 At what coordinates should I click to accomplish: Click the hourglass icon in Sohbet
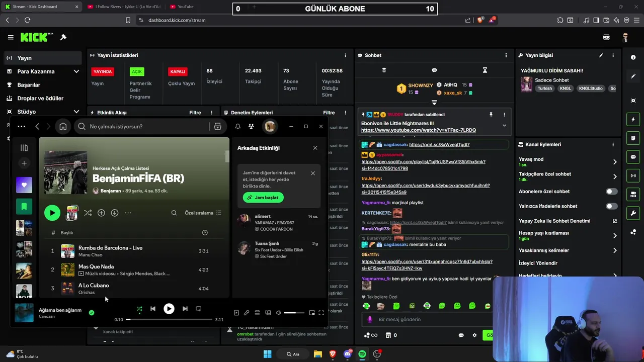[x=485, y=70]
